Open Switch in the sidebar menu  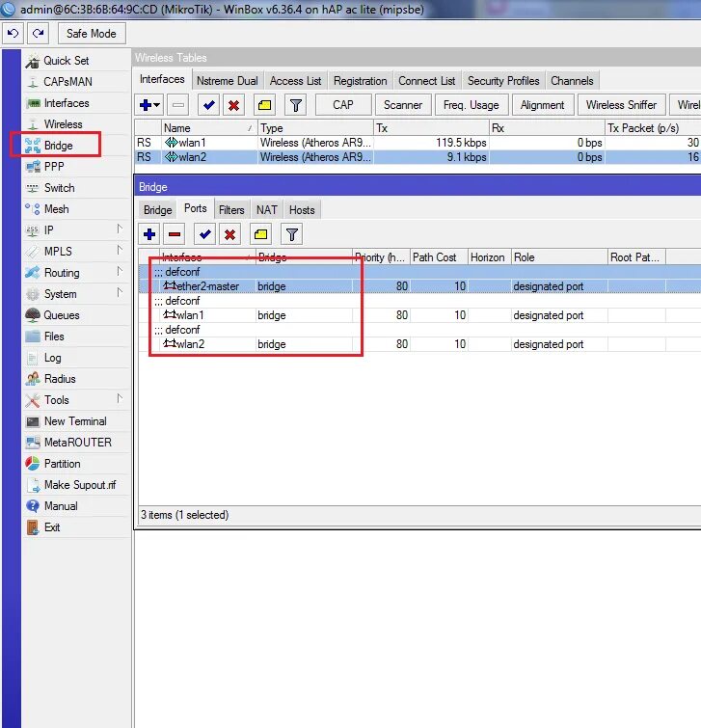[59, 188]
